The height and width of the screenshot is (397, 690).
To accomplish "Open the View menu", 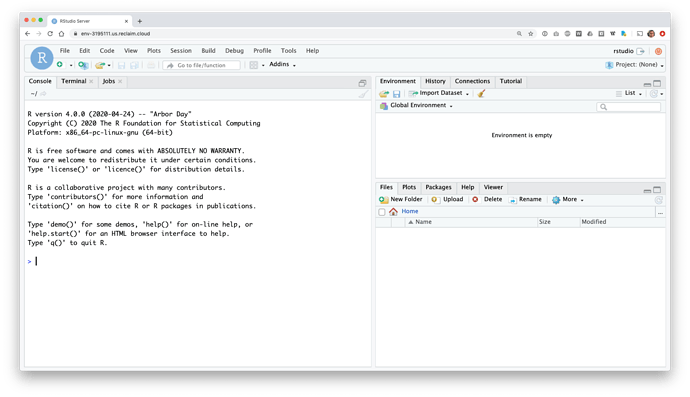I will click(131, 51).
